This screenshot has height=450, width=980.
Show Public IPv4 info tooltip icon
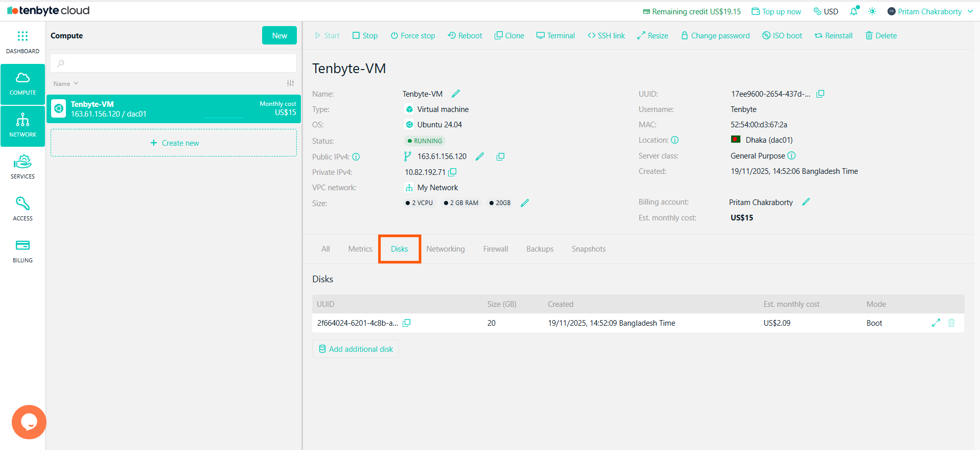[356, 157]
